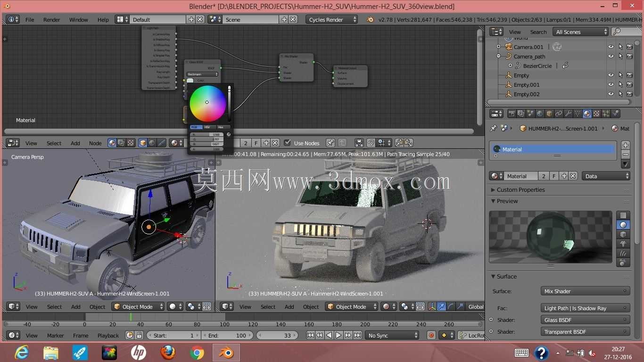This screenshot has width=644, height=362.
Task: Choose object shader type cube icon
Action: [x=143, y=143]
